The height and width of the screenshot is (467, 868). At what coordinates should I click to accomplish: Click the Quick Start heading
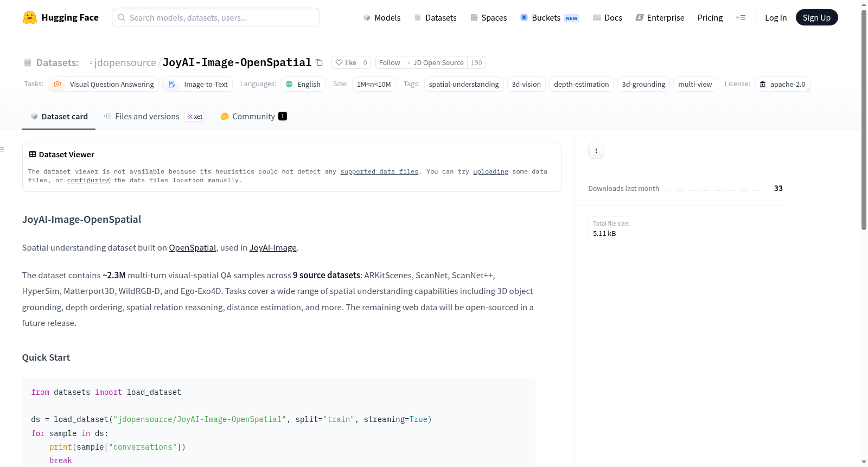[x=46, y=357]
